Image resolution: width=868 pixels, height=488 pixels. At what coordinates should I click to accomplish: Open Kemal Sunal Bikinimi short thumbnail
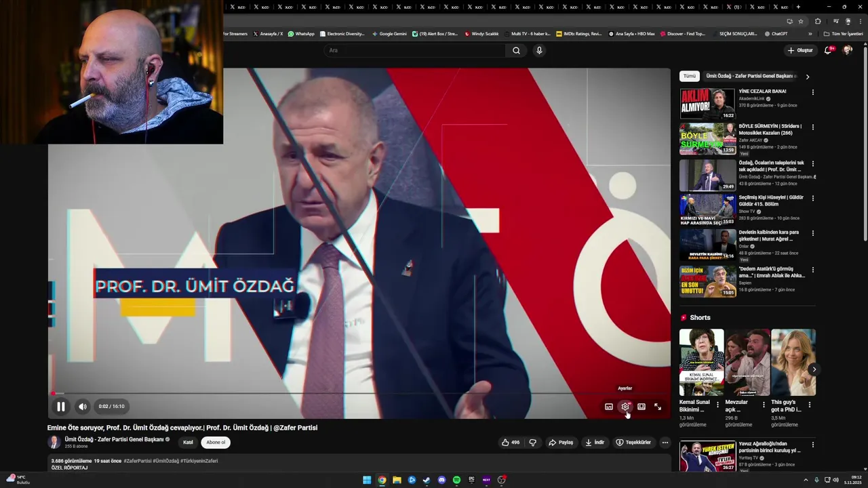point(701,362)
